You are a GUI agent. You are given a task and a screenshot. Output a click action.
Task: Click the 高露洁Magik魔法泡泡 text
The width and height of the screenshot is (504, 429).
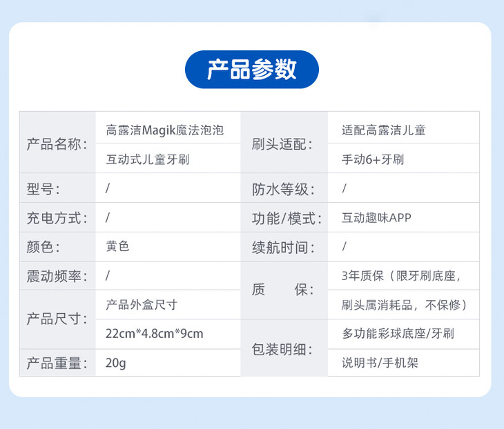click(x=164, y=129)
